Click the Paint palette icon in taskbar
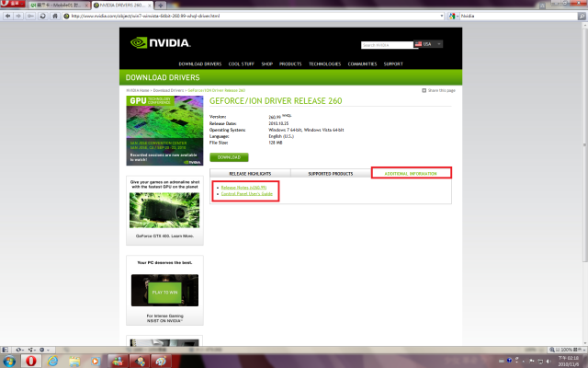588x368 pixels. click(x=162, y=362)
